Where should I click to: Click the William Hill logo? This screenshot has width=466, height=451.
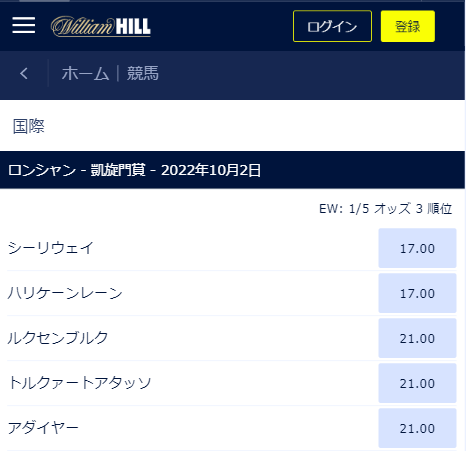point(101,26)
